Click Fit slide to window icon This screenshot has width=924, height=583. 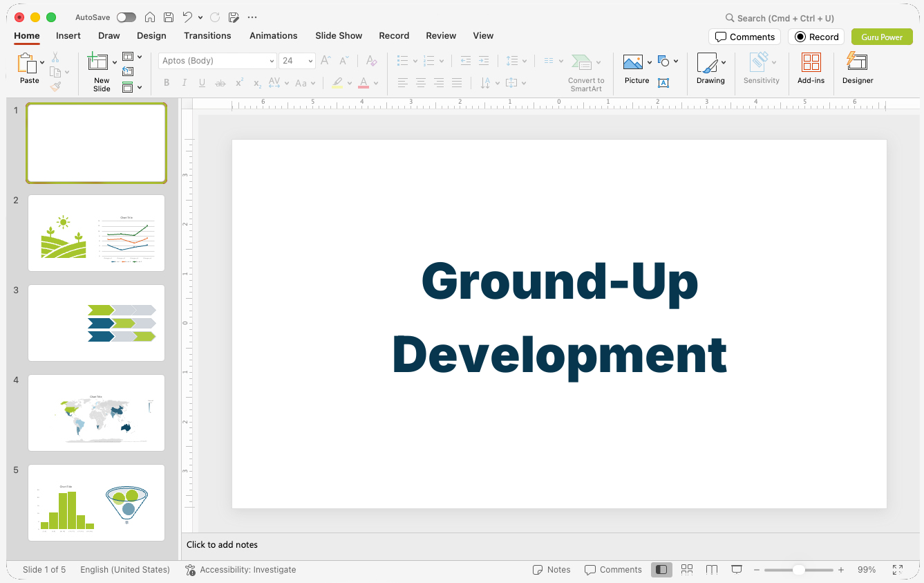[898, 570]
